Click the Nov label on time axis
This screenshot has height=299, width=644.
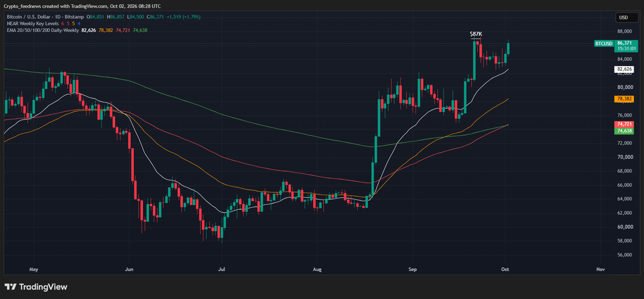(x=601, y=269)
